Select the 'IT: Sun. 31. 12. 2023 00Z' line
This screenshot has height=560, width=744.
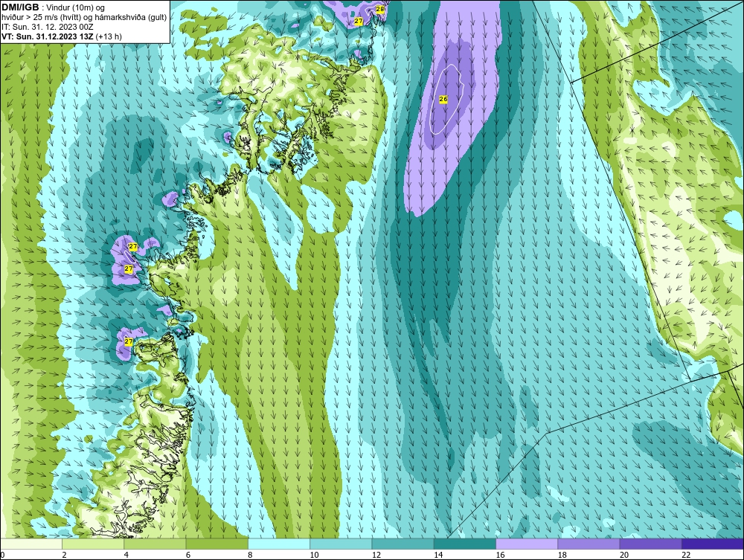tap(47, 27)
